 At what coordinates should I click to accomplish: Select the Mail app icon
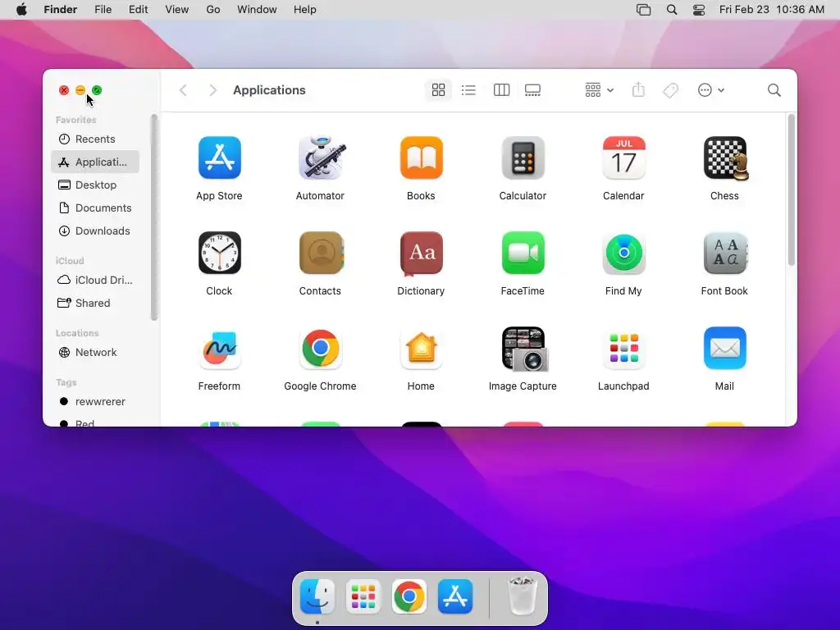[725, 348]
